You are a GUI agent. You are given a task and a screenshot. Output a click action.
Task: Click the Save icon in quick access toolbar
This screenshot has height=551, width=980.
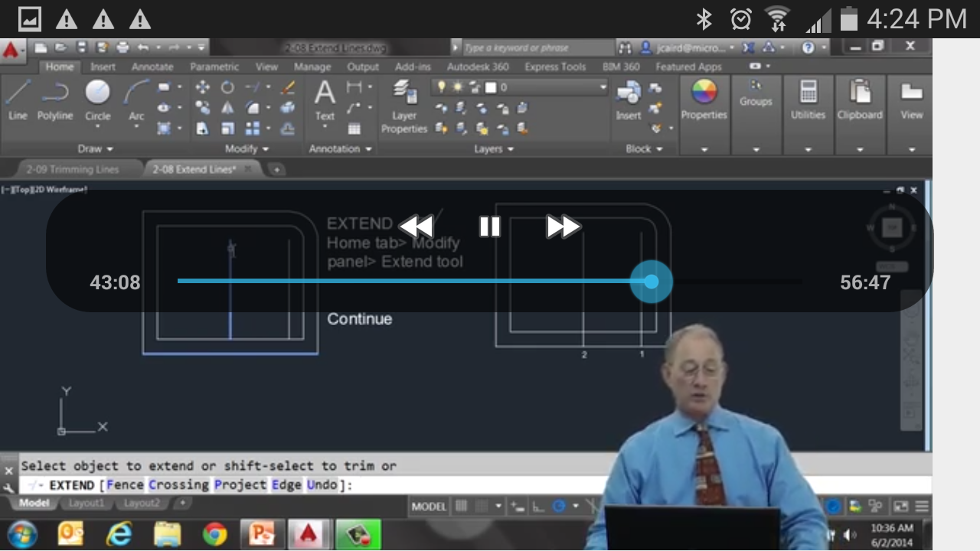pos(82,47)
